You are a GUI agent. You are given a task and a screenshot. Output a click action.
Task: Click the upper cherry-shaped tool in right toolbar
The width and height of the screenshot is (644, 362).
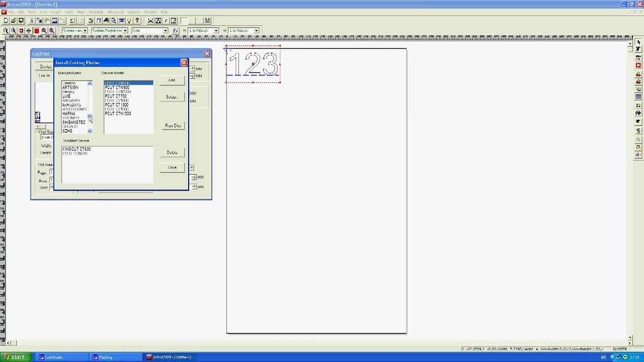coord(638,74)
